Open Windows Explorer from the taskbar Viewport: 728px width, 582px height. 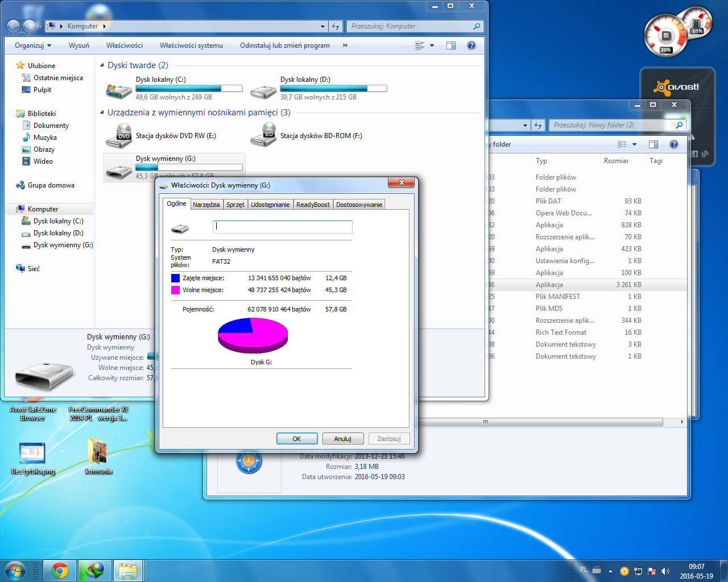click(129, 571)
